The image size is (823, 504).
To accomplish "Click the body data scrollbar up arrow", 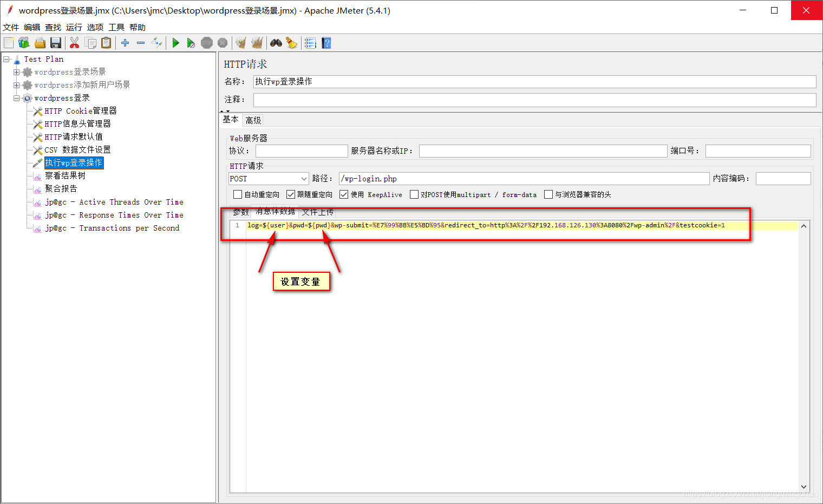I will coord(804,226).
